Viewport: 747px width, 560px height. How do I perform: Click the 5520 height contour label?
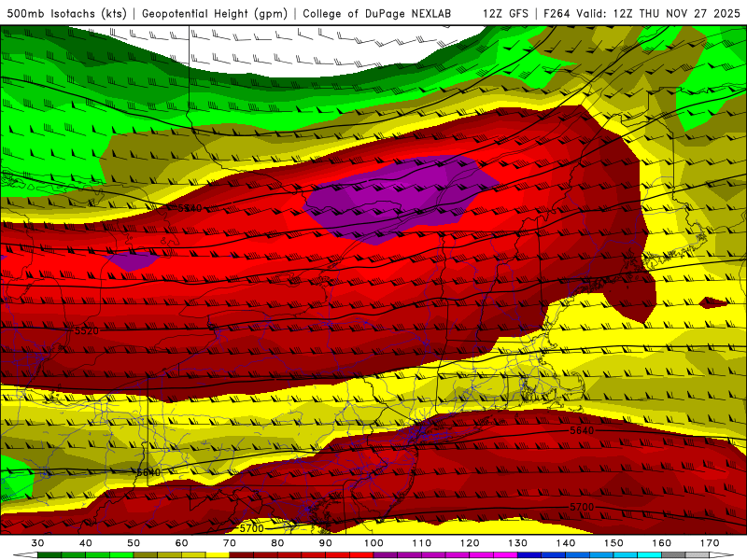(x=87, y=330)
